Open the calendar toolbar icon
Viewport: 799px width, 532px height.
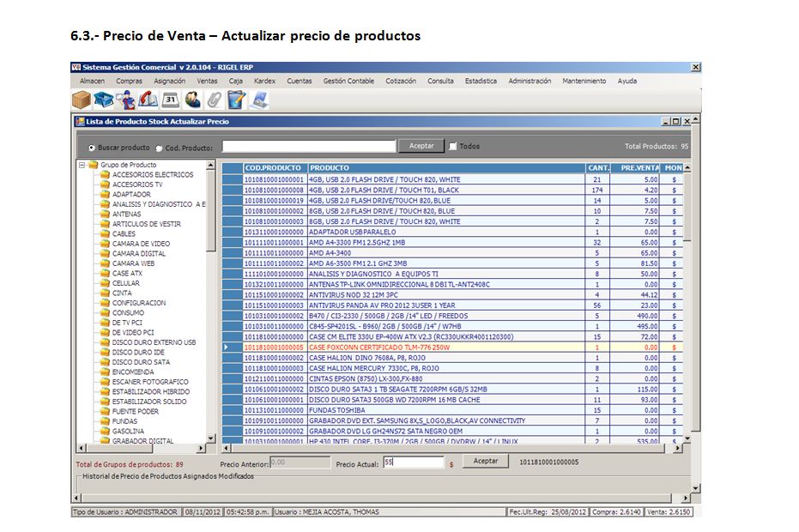coord(170,100)
